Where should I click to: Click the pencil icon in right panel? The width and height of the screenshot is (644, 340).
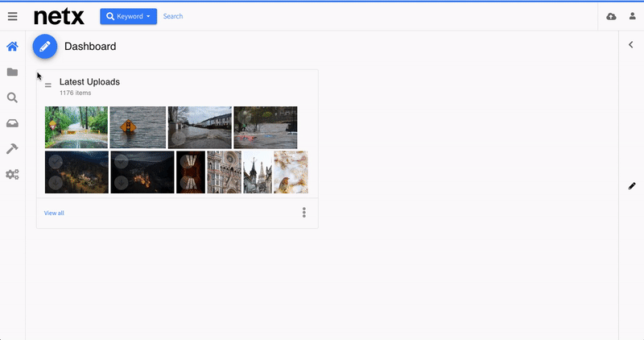point(632,186)
